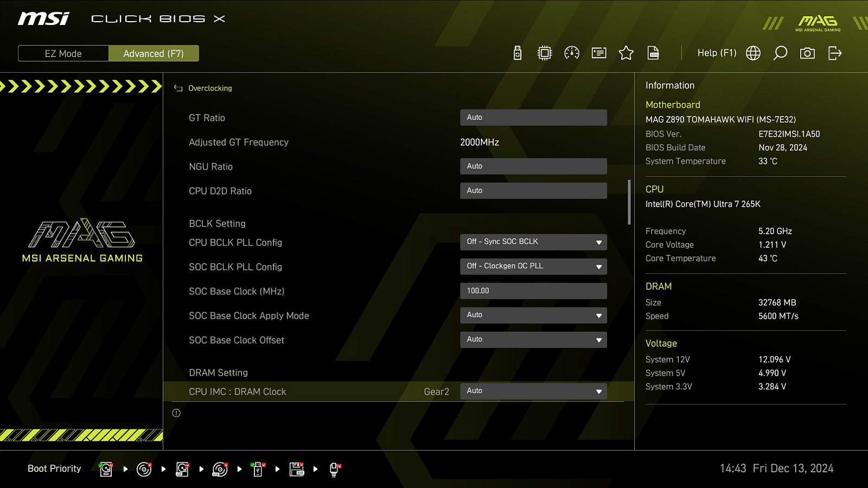Click the Motherboard heading in Information panel

pyautogui.click(x=673, y=105)
